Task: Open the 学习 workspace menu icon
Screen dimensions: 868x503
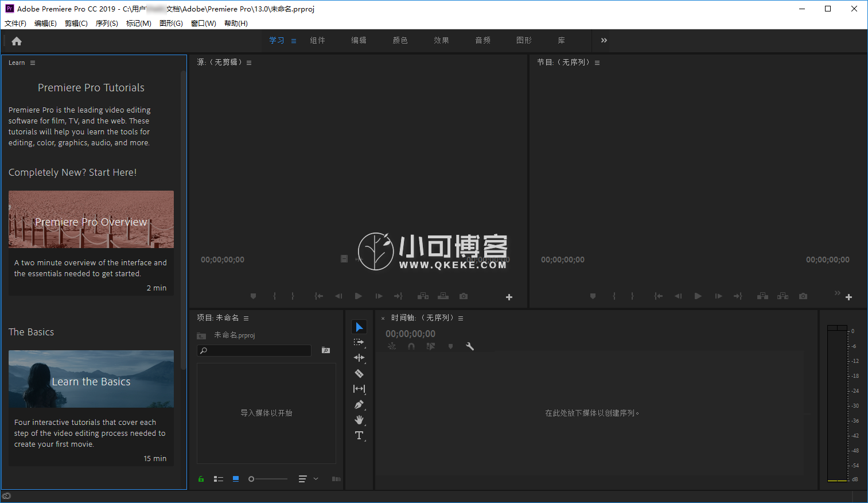Action: click(x=294, y=41)
